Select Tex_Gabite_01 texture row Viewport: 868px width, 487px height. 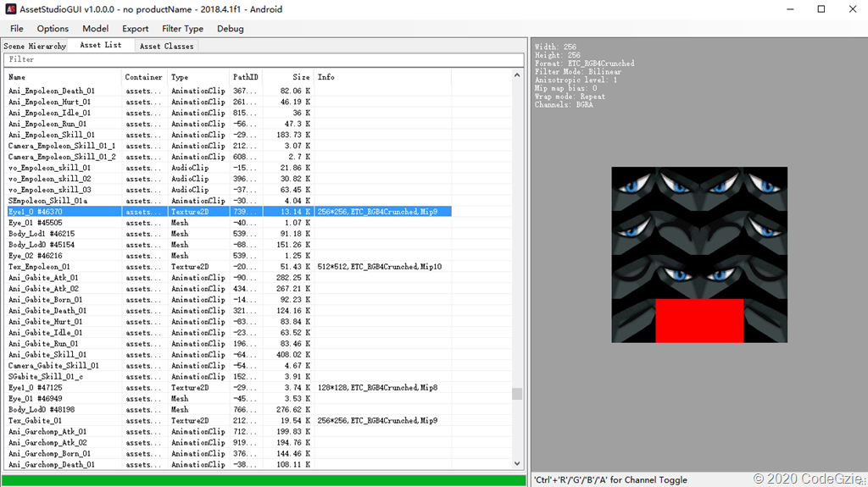(229, 421)
